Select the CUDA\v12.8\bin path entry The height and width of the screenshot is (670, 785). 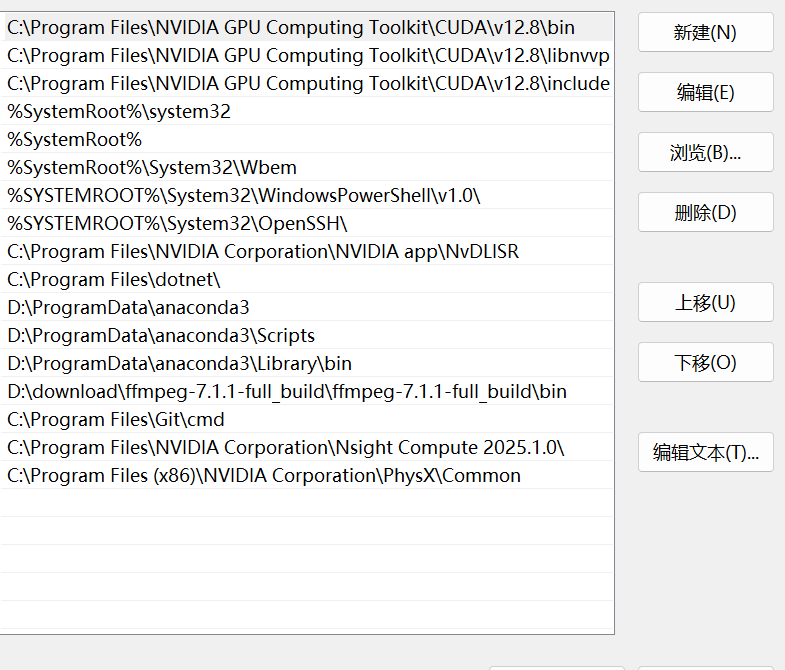307,28
